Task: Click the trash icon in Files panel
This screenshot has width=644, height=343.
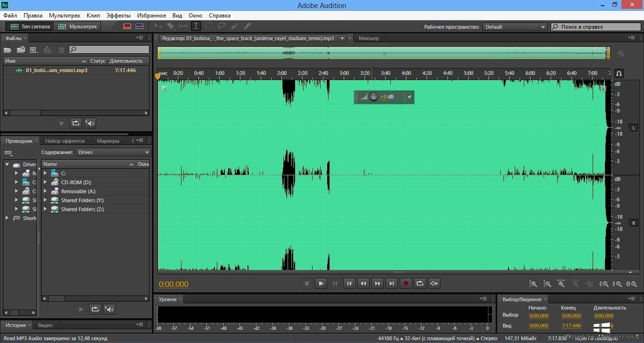Action: coord(61,49)
